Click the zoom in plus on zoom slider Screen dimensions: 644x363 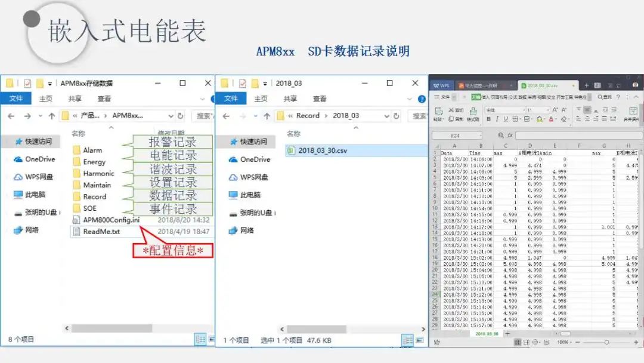[x=636, y=342]
